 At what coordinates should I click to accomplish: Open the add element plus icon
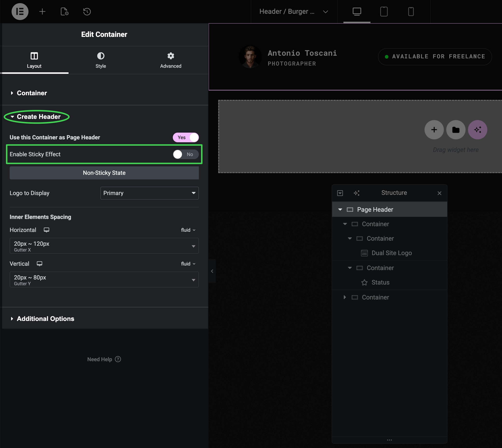pyautogui.click(x=42, y=12)
